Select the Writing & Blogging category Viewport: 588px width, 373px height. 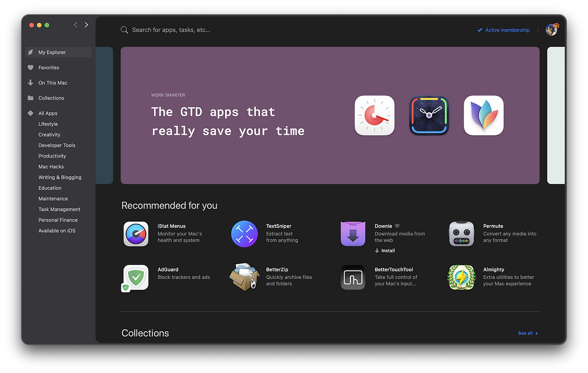60,178
